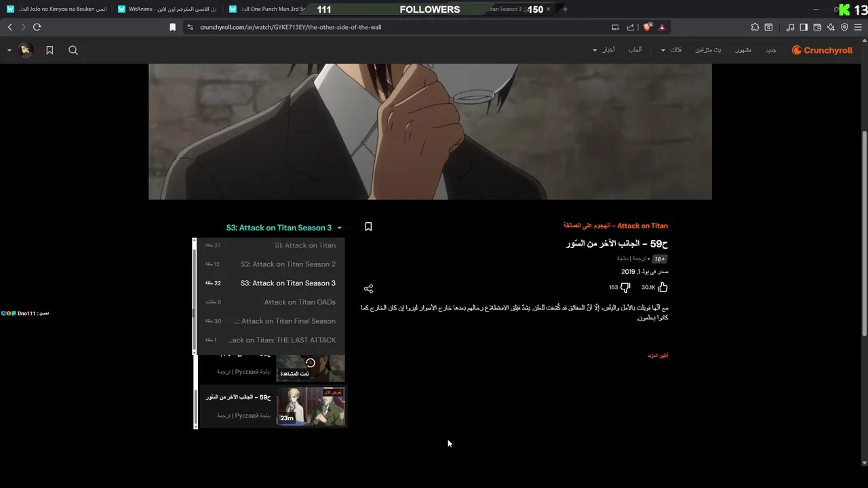This screenshot has width=868, height=488.
Task: Open the account dropdown arrow beside the avatar
Action: (x=9, y=50)
